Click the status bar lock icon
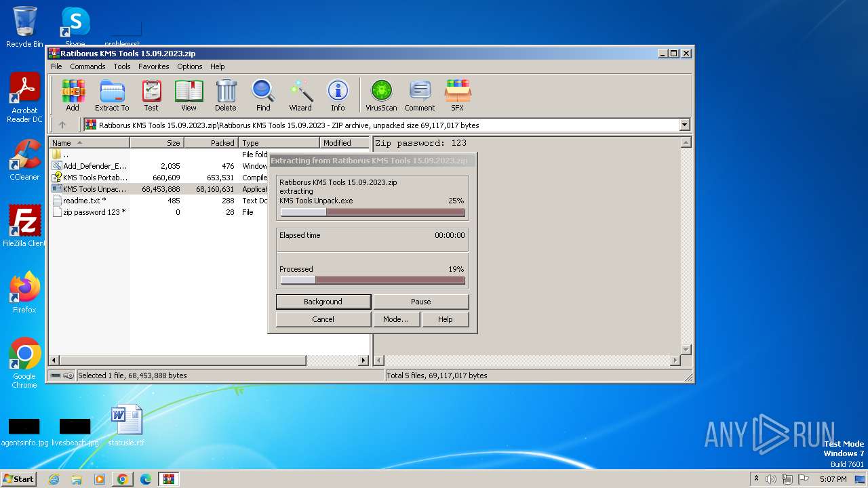This screenshot has height=488, width=868. [x=68, y=375]
